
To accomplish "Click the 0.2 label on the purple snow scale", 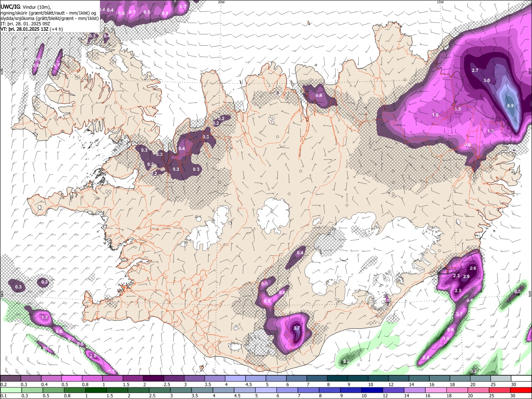I will 3,384.
